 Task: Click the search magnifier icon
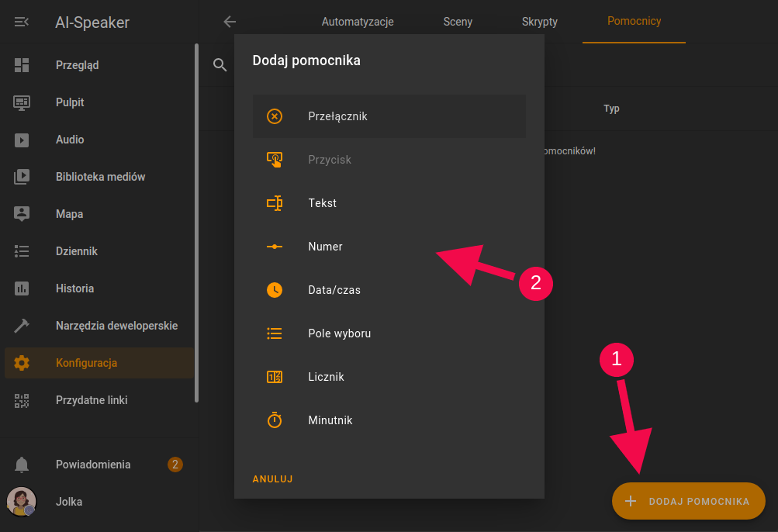220,64
